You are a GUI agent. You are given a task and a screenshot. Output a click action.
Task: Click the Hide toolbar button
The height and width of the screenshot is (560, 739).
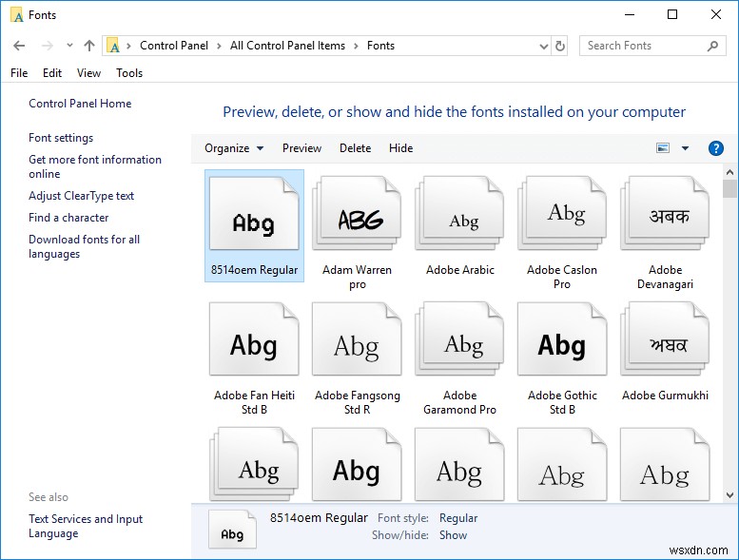400,148
